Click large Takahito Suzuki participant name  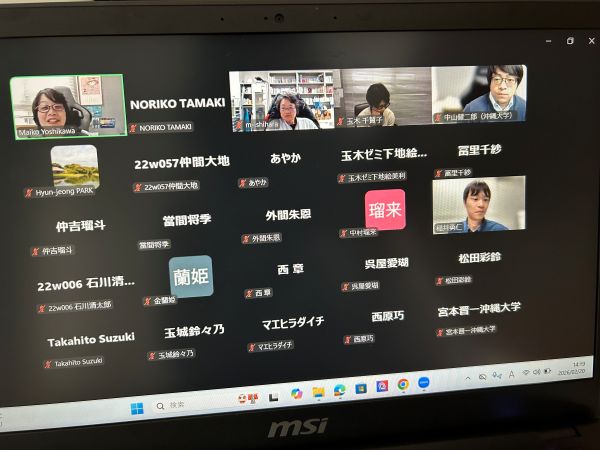[91, 340]
